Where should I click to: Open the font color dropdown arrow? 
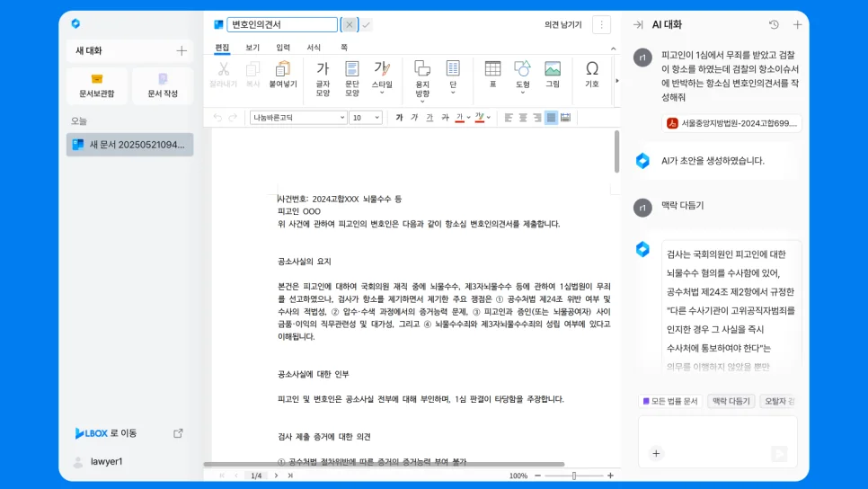[x=469, y=118]
